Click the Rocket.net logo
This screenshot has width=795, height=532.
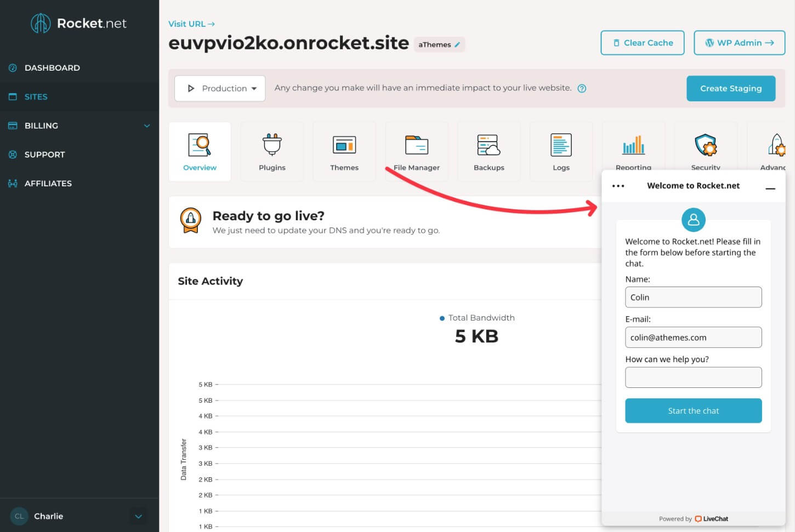click(79, 23)
